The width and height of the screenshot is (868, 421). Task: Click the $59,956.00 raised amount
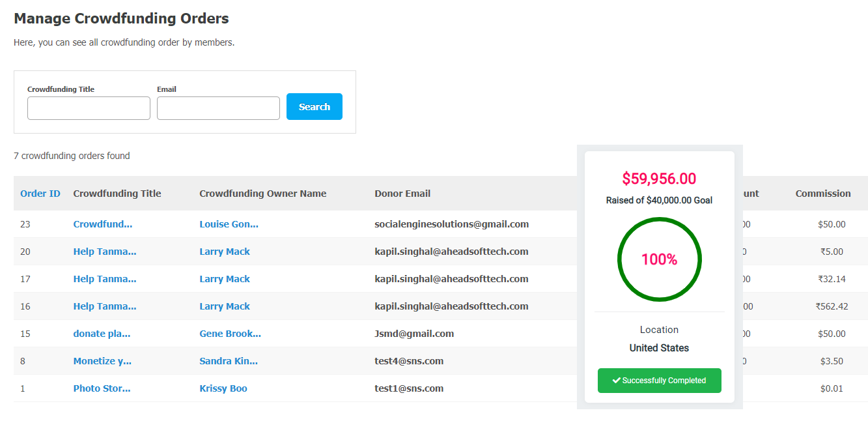[659, 179]
